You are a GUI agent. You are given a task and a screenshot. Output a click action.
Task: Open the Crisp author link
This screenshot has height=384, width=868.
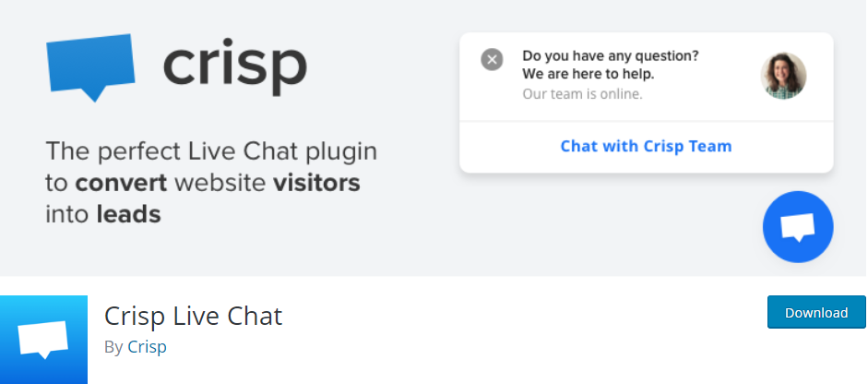147,347
